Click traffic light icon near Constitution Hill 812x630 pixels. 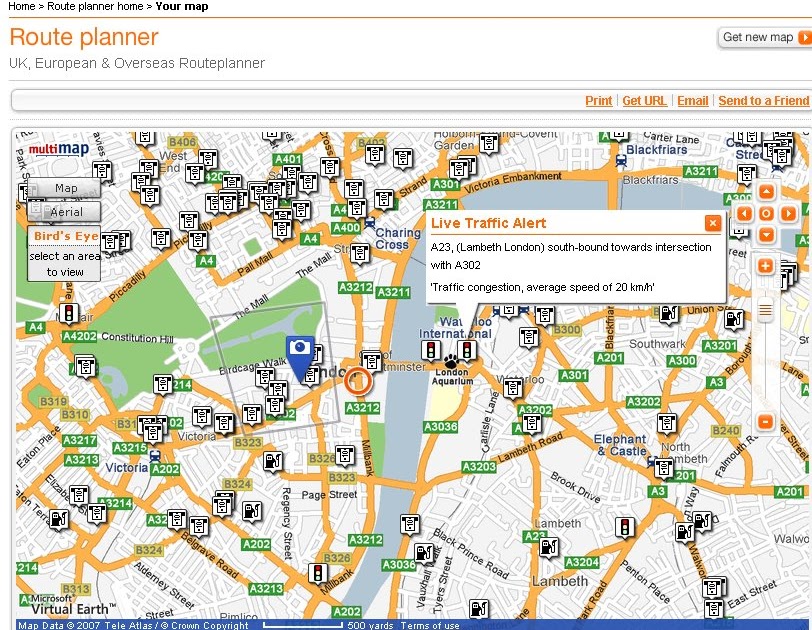click(x=69, y=314)
